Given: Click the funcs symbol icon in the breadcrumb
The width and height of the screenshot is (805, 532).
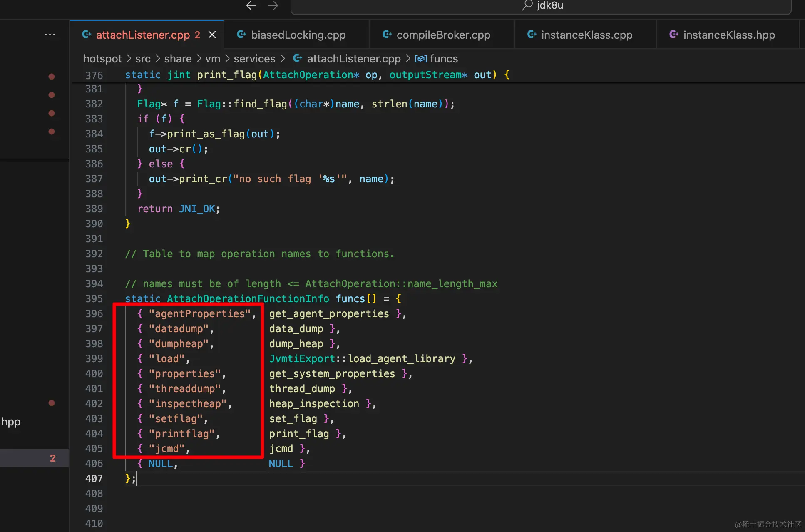Looking at the screenshot, I should tap(421, 59).
